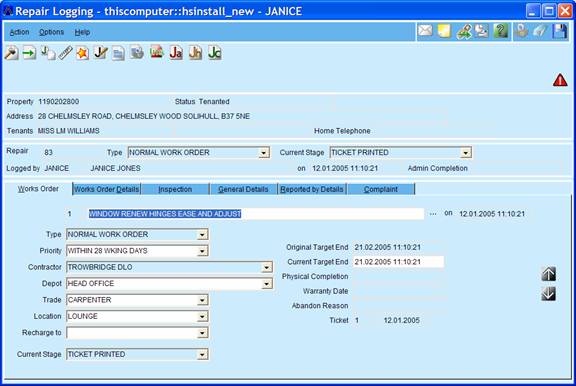Click the Admin Completion label
The height and width of the screenshot is (386, 576).
coord(438,168)
